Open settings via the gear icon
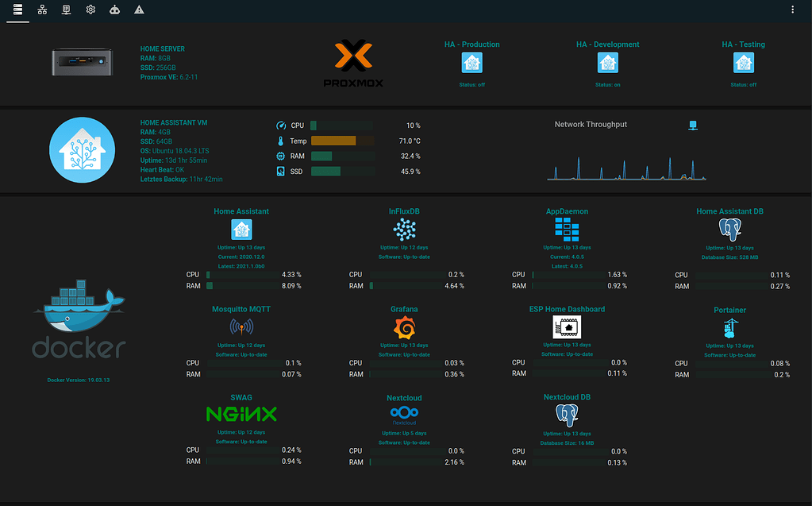 (x=90, y=10)
